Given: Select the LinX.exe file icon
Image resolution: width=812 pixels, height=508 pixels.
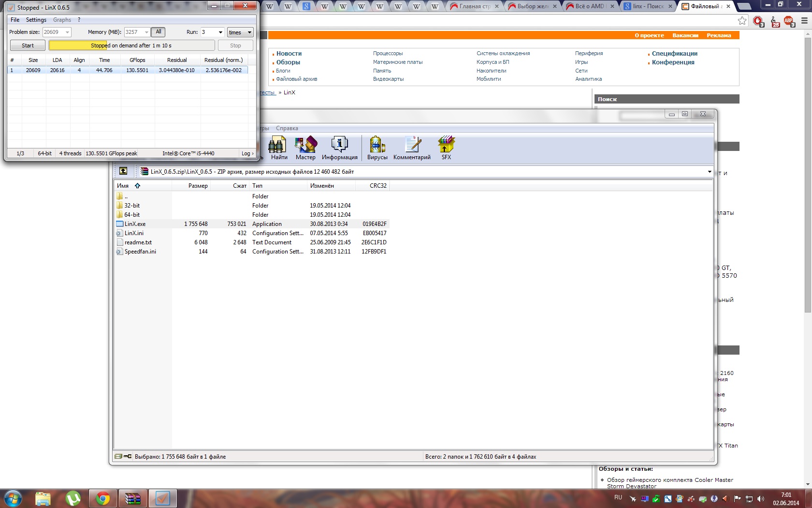Looking at the screenshot, I should [120, 224].
